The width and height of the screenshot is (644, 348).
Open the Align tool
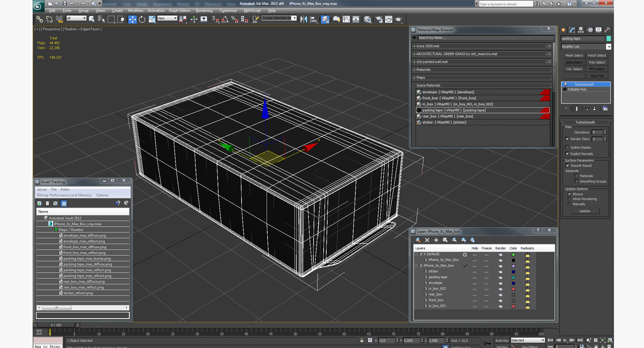point(313,19)
